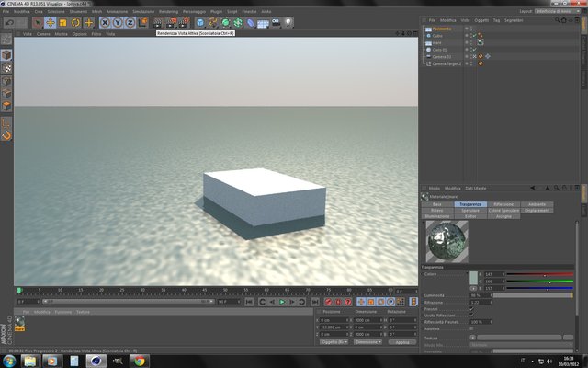The image size is (588, 368).
Task: Select the Scale tool icon
Action: [63, 23]
